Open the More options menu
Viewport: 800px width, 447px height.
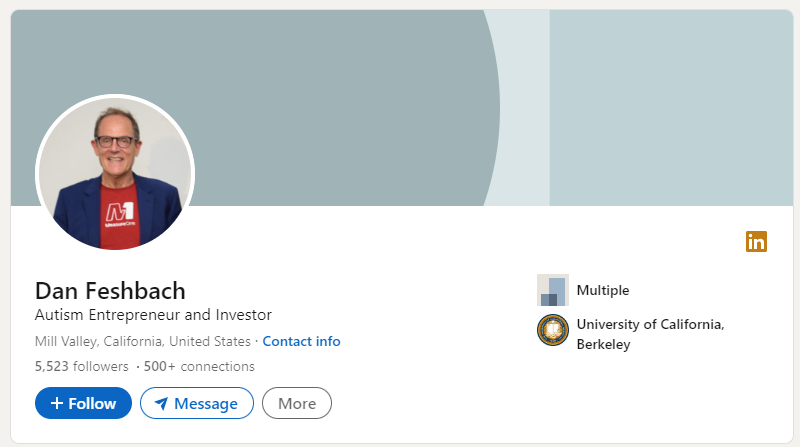pos(297,403)
